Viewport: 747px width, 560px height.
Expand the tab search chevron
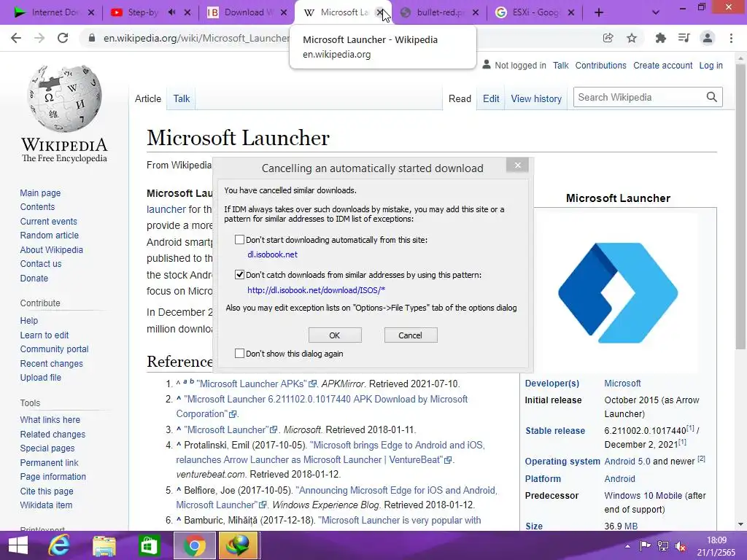click(656, 12)
